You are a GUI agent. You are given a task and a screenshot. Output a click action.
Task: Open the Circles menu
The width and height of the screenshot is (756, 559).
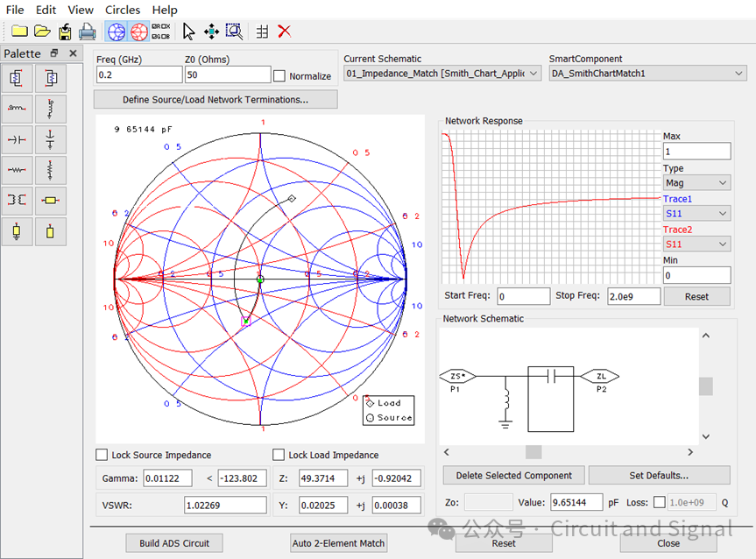[123, 10]
